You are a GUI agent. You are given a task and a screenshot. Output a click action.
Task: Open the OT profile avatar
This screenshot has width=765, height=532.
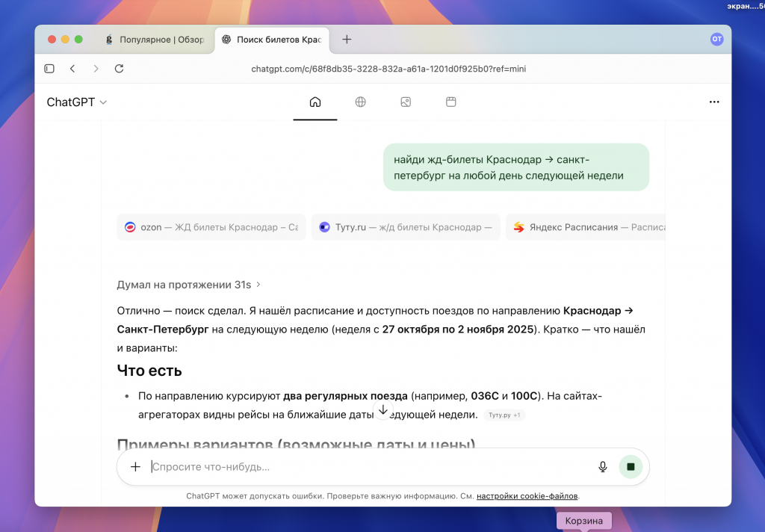(716, 39)
